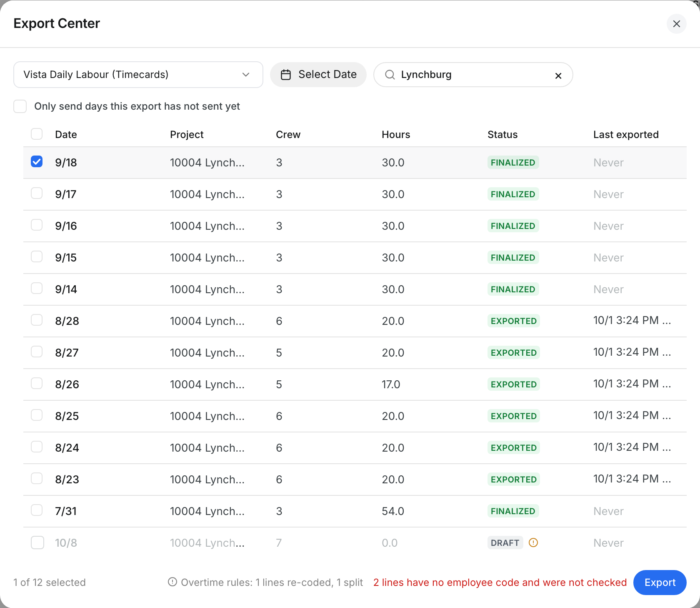
Task: Tick the 8/25 row checkbox
Action: [37, 415]
